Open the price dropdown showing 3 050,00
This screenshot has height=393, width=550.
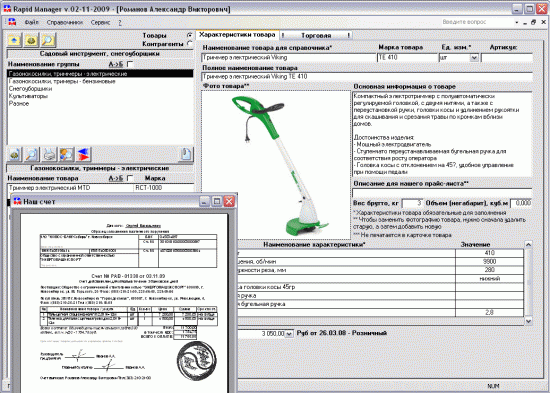289,334
